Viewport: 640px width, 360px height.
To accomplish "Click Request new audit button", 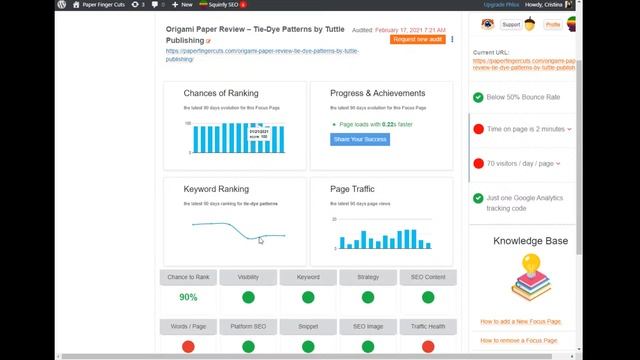I will (418, 39).
